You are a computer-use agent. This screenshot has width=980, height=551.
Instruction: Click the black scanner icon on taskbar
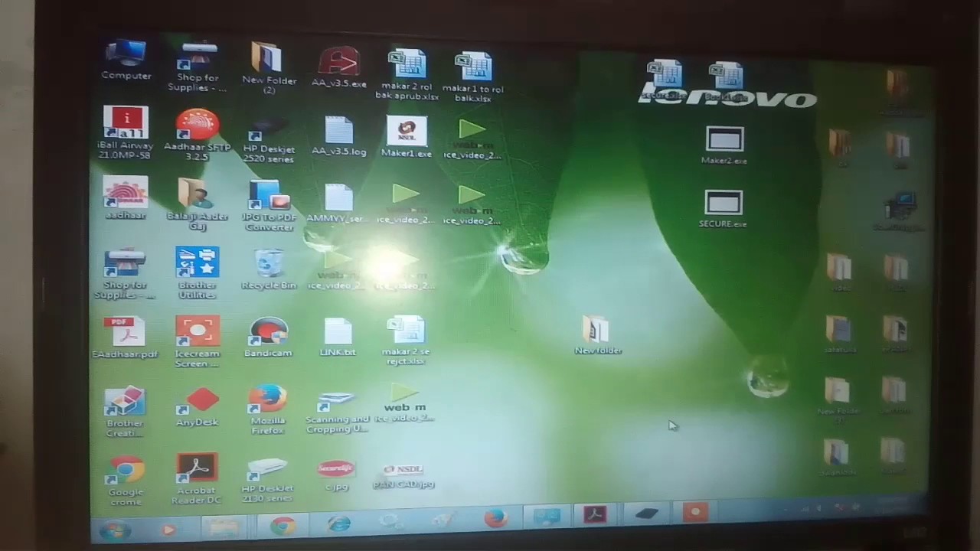click(x=647, y=514)
